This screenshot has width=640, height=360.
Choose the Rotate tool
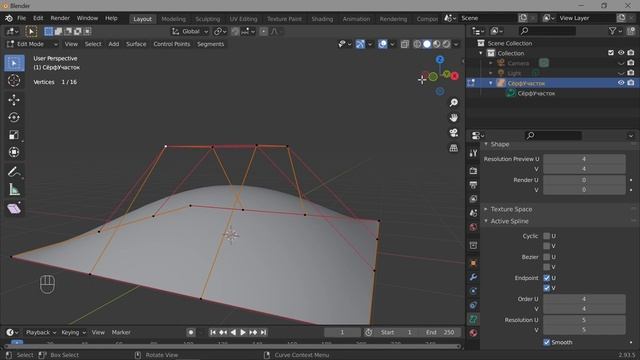pyautogui.click(x=14, y=118)
